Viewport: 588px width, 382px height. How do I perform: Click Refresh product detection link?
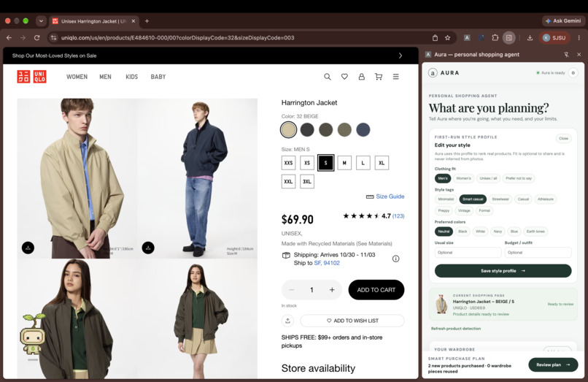[456, 329]
